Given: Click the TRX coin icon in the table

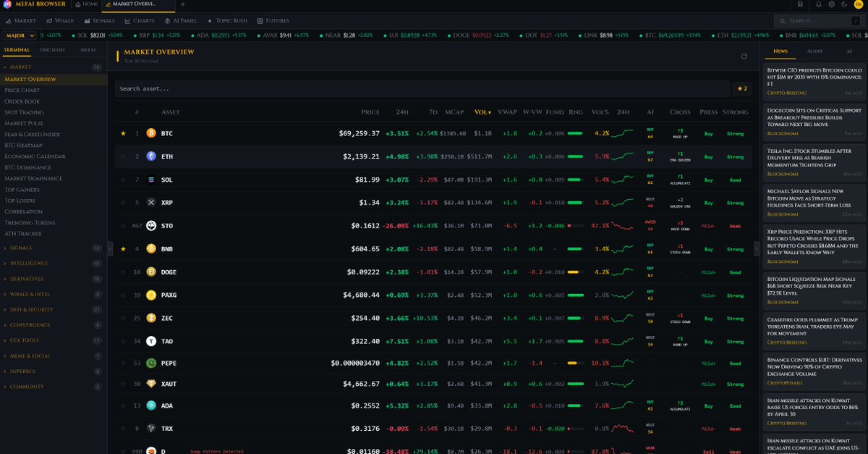Looking at the screenshot, I should (x=151, y=429).
